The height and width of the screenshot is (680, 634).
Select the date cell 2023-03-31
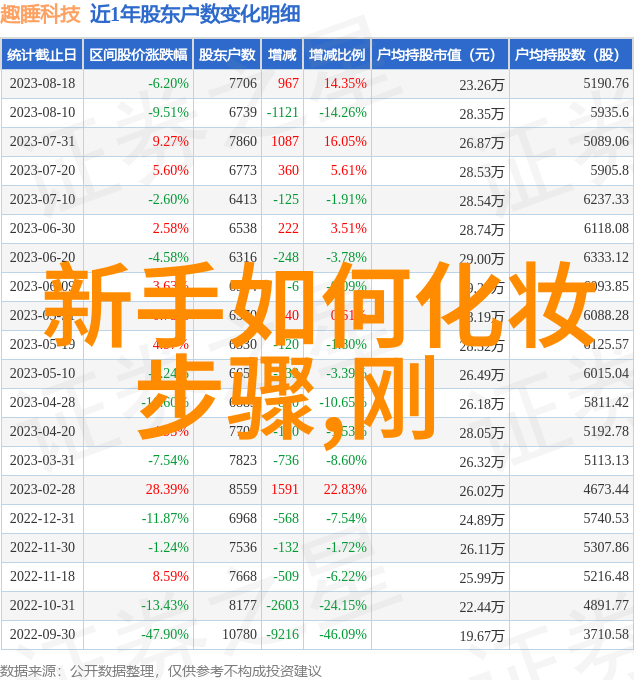pos(42,461)
